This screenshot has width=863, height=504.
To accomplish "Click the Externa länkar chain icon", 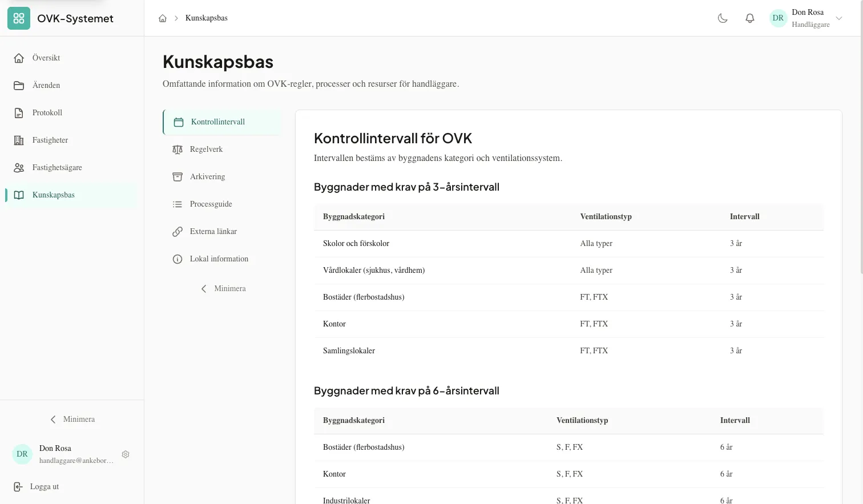I will [x=178, y=231].
